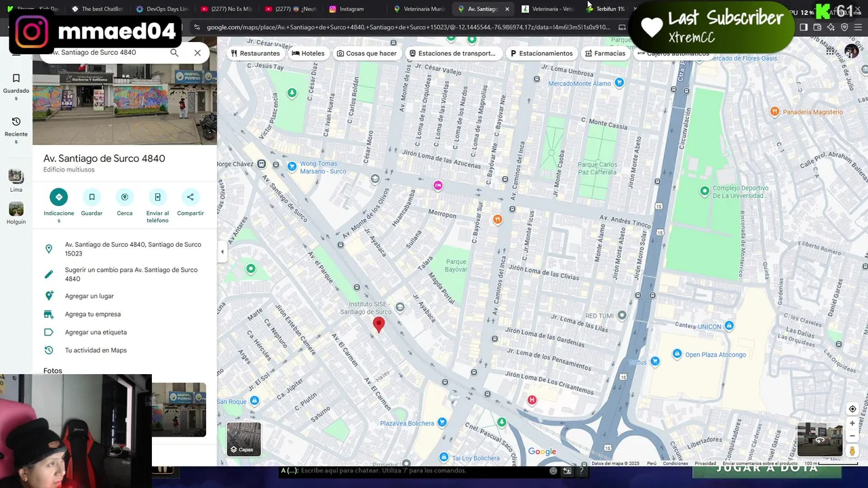Click the Privacidad footer link
Viewport: 868px width, 488px height.
click(705, 464)
